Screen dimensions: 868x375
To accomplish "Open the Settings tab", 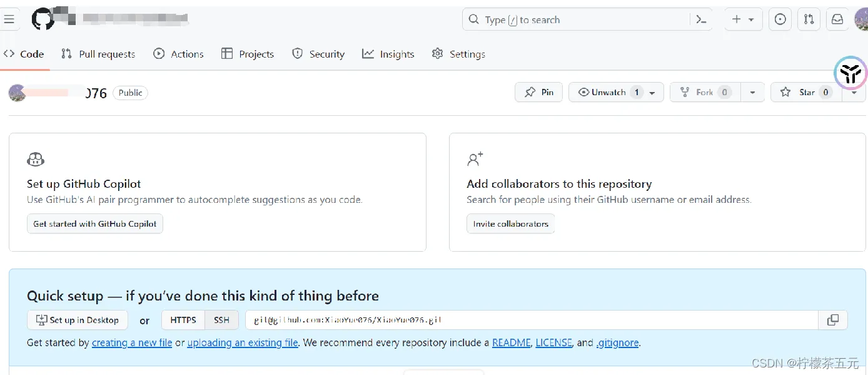I will pyautogui.click(x=458, y=54).
